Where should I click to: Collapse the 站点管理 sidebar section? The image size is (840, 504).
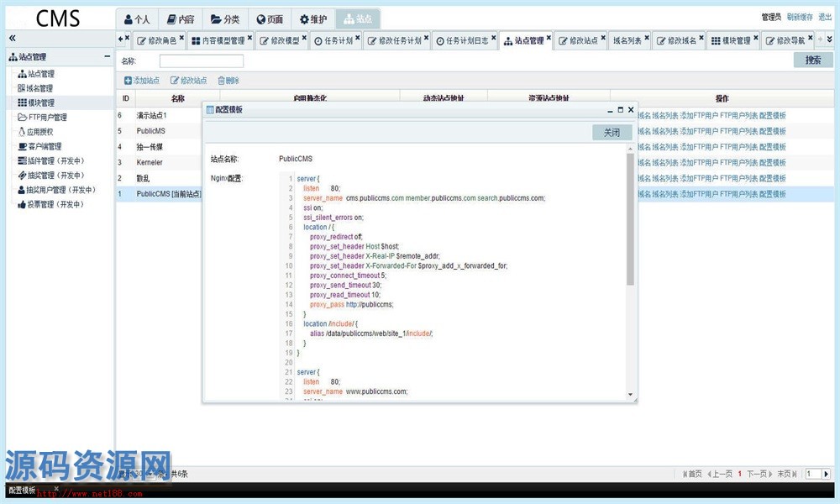click(108, 56)
